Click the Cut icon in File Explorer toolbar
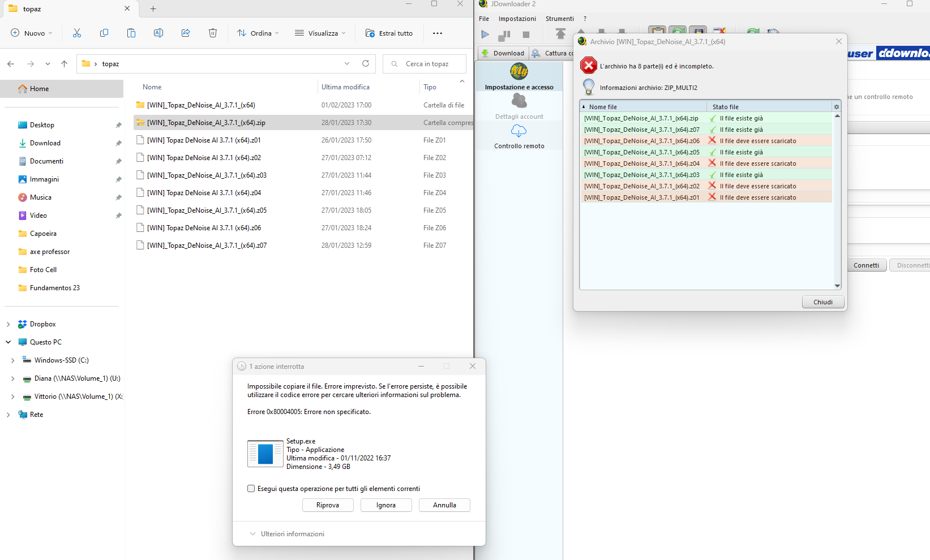This screenshot has width=930, height=560. (77, 33)
